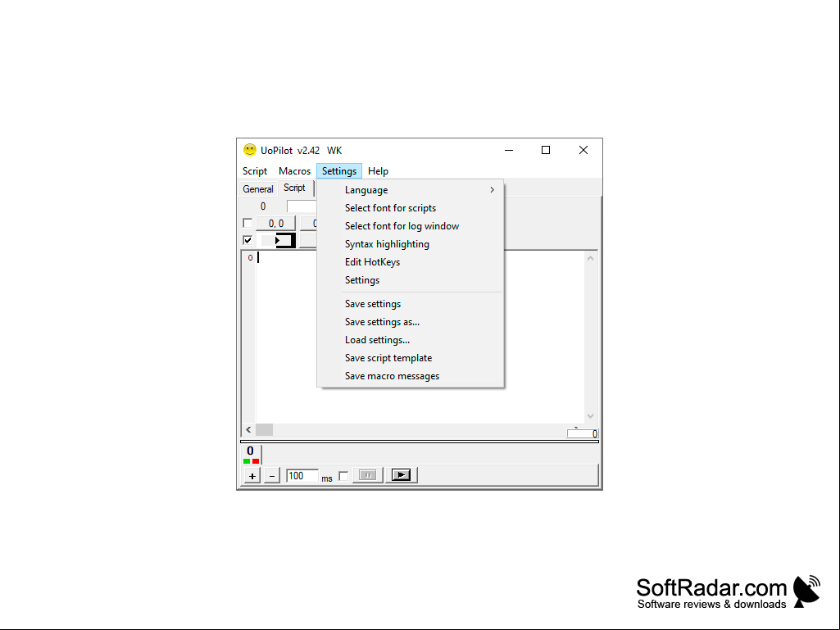Open the Macros menu

point(295,171)
